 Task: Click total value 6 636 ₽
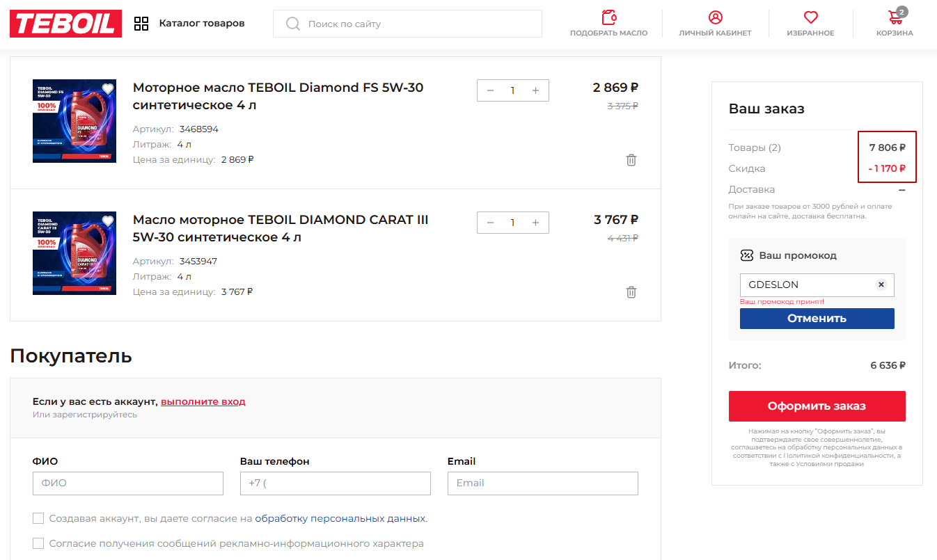[x=888, y=365]
